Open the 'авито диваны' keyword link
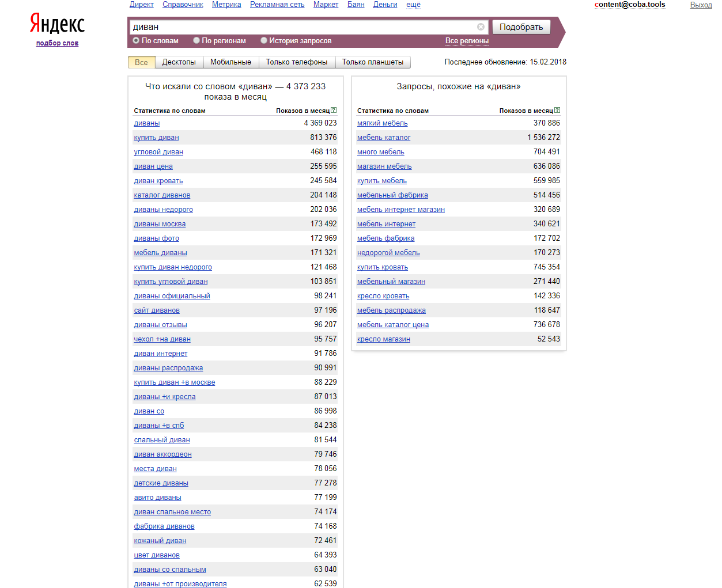This screenshot has height=588, width=722. (x=157, y=498)
